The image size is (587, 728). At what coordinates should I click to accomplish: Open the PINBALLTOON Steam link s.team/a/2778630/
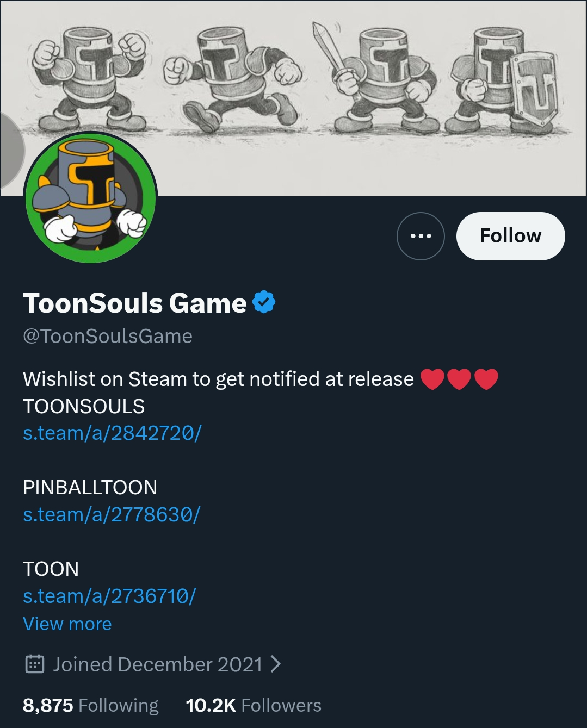(x=112, y=514)
